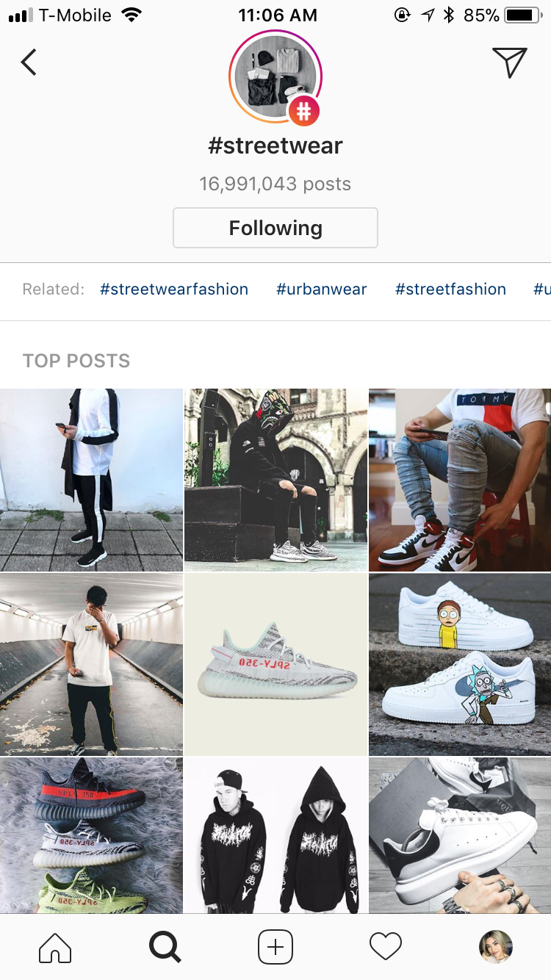The height and width of the screenshot is (980, 551).
Task: Open the Tommy shirt with Jordans post
Action: 460,480
